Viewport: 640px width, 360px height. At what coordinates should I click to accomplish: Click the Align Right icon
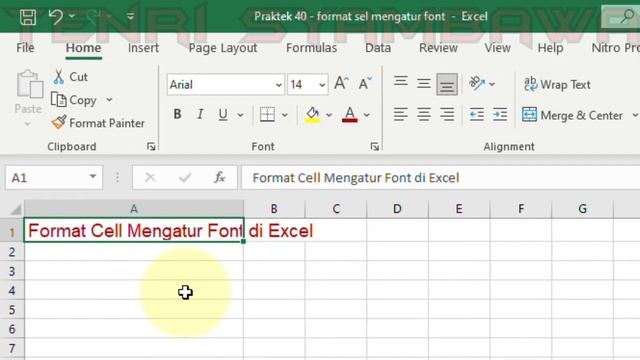point(447,115)
